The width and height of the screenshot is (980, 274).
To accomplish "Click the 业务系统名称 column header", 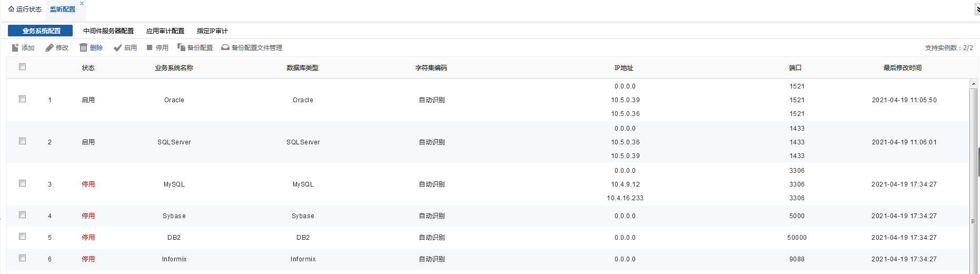I will tap(174, 68).
